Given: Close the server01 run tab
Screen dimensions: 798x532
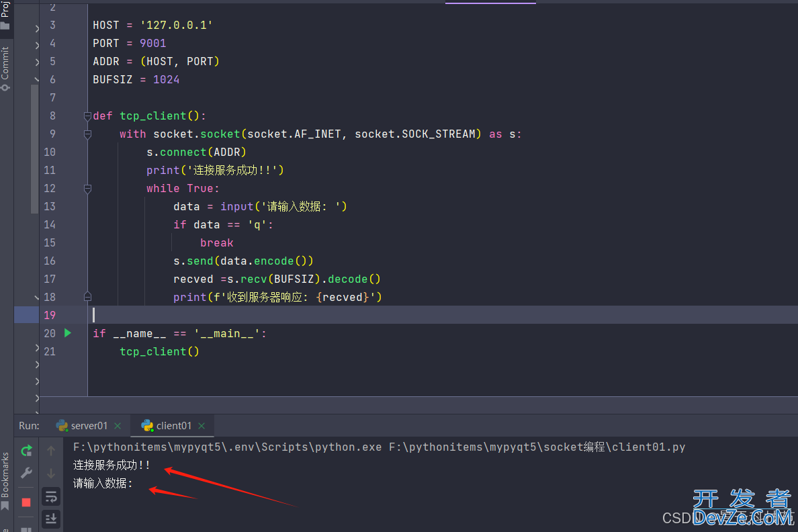Looking at the screenshot, I should pos(118,426).
